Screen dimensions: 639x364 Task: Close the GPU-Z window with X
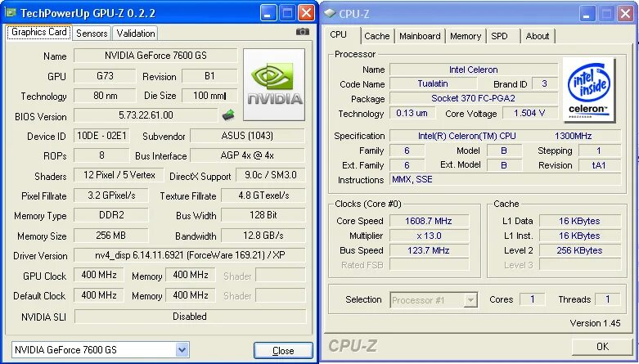[306, 12]
